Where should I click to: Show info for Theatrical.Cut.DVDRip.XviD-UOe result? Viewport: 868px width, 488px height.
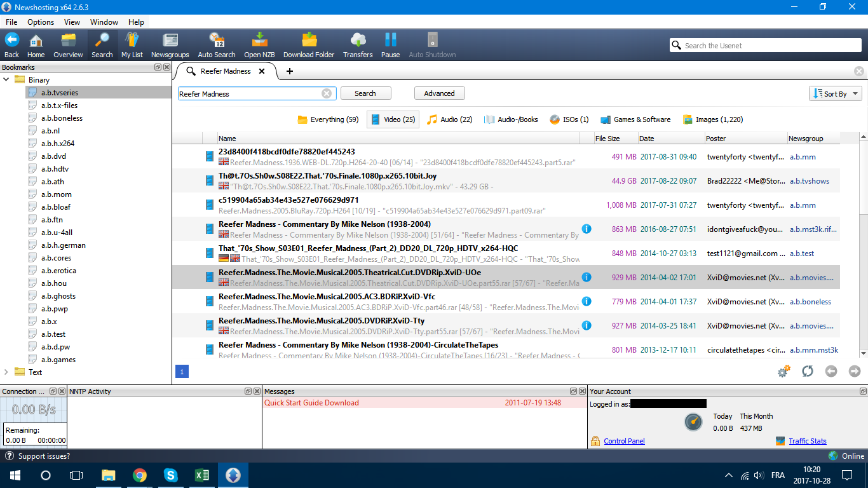pos(587,277)
